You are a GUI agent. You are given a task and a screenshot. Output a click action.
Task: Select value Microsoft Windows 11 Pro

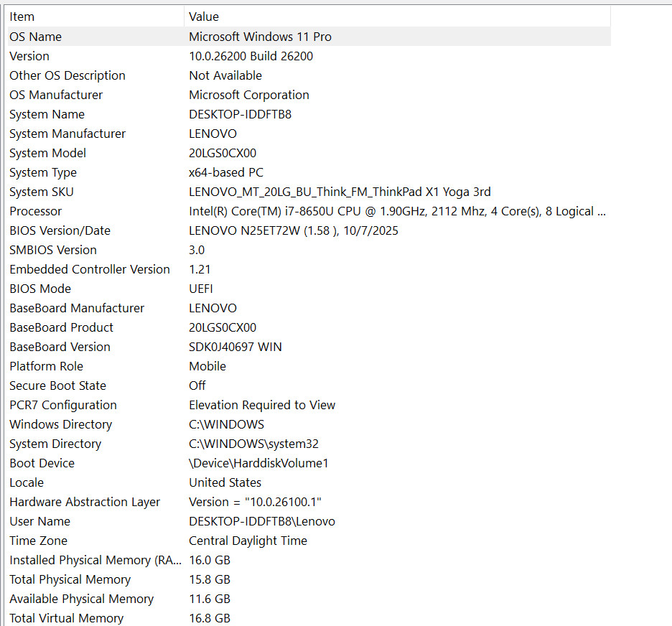260,37
